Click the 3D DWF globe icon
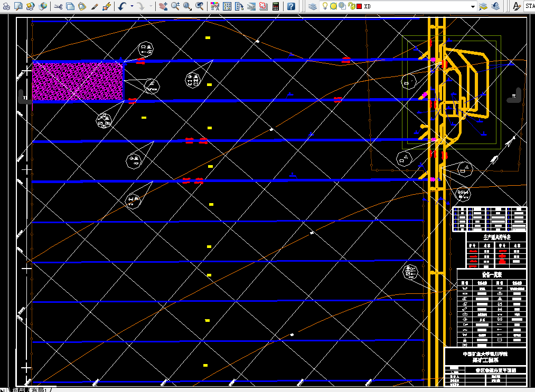 (x=43, y=6)
